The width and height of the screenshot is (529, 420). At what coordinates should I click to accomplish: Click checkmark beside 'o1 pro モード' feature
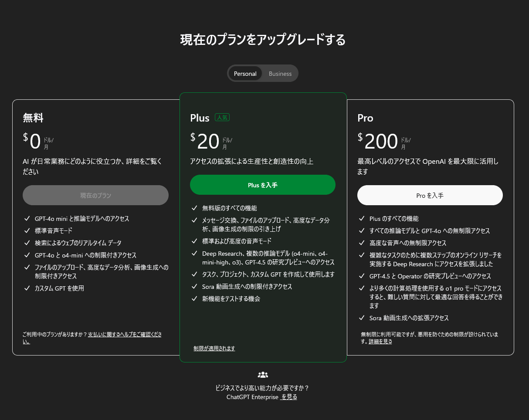(362, 288)
